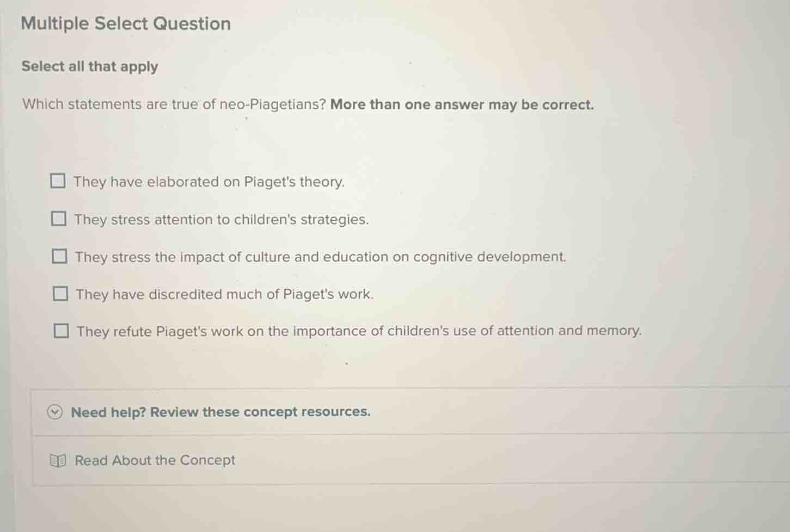Screen dimensions: 790x532
Task: Check "They have discredited much of Piaget's work"
Action: coord(59,293)
